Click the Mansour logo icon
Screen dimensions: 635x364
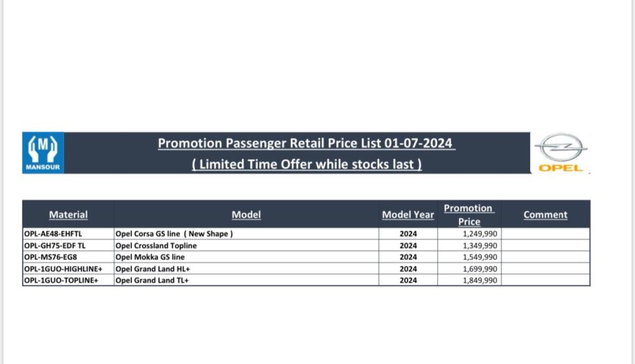pos(43,153)
